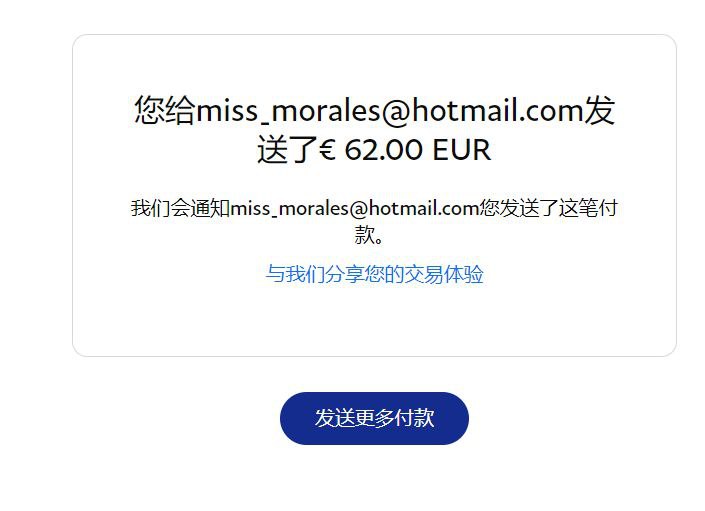Viewport: 705px width, 511px height.
Task: Click the euro symbol before 62.00
Action: tap(327, 150)
